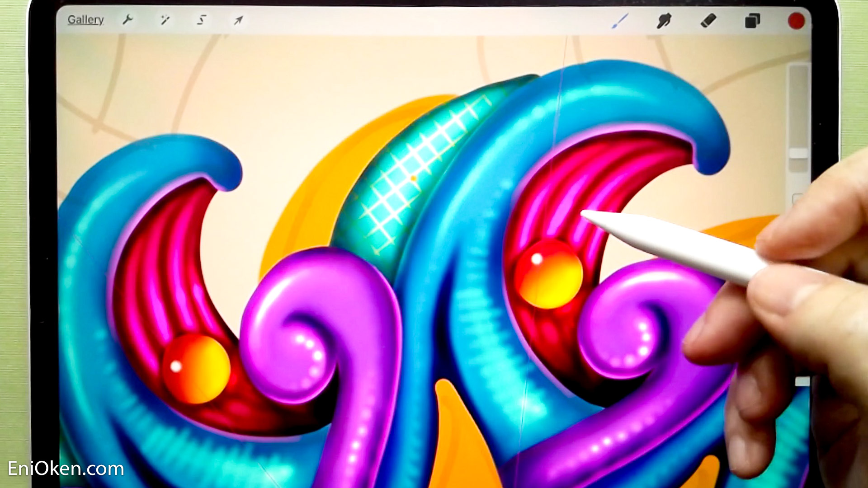Image resolution: width=868 pixels, height=488 pixels.
Task: Activate the Selection S-shaped tool
Action: pos(202,20)
